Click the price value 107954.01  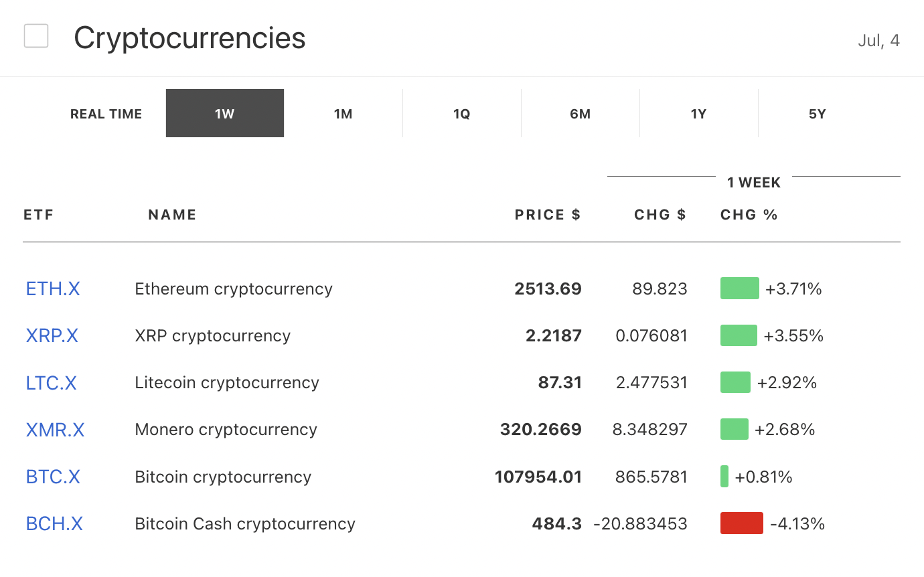[x=538, y=477]
